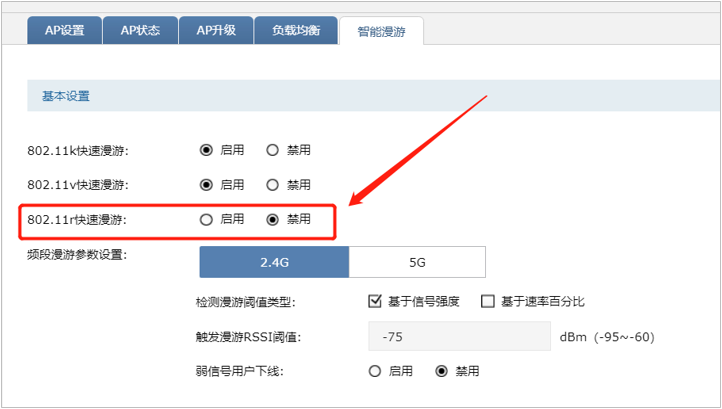Click the 802.11r快速漫游 label text
722x409 pixels.
78,220
